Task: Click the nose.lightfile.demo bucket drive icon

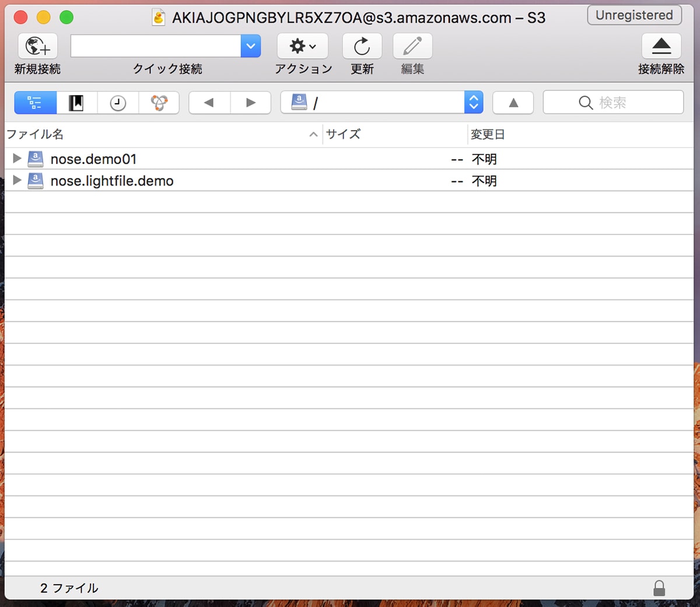Action: (36, 181)
